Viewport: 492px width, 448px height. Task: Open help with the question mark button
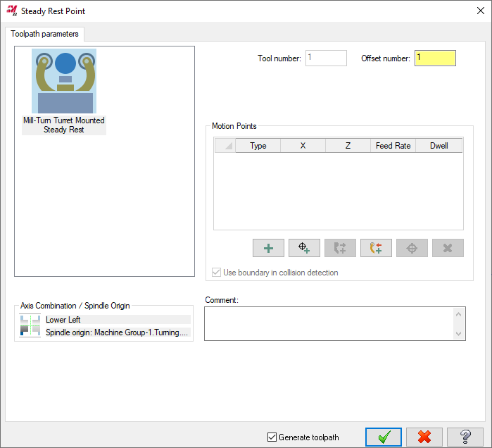[x=465, y=437]
